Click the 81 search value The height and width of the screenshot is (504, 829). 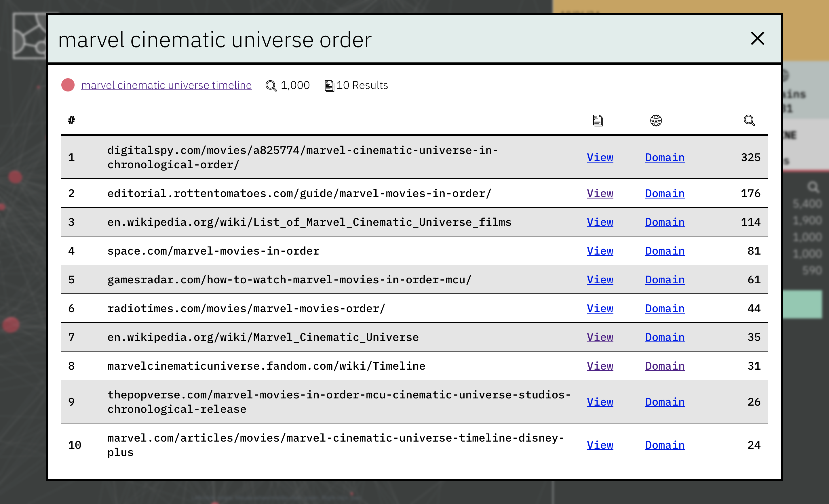click(x=754, y=251)
